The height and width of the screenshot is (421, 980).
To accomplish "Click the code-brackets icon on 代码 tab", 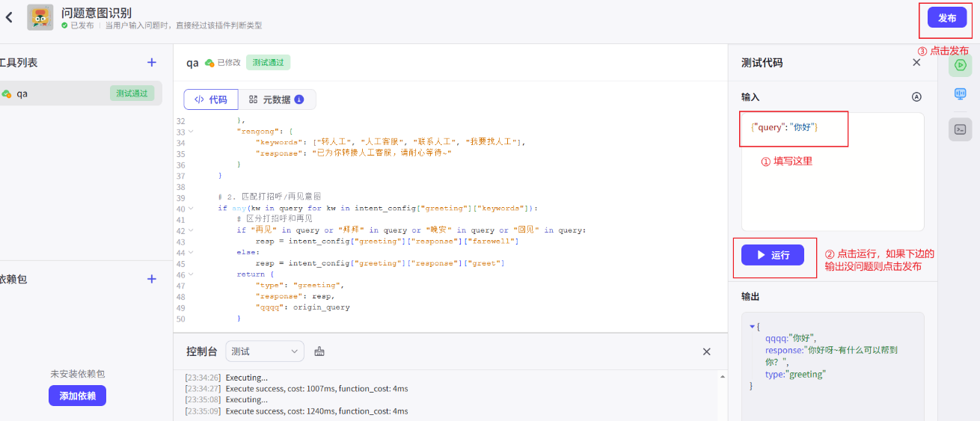I will (199, 99).
